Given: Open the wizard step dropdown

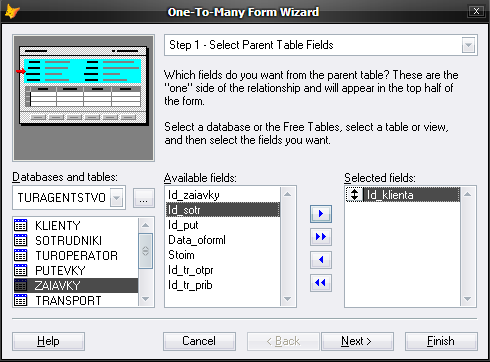Looking at the screenshot, I should [x=468, y=45].
